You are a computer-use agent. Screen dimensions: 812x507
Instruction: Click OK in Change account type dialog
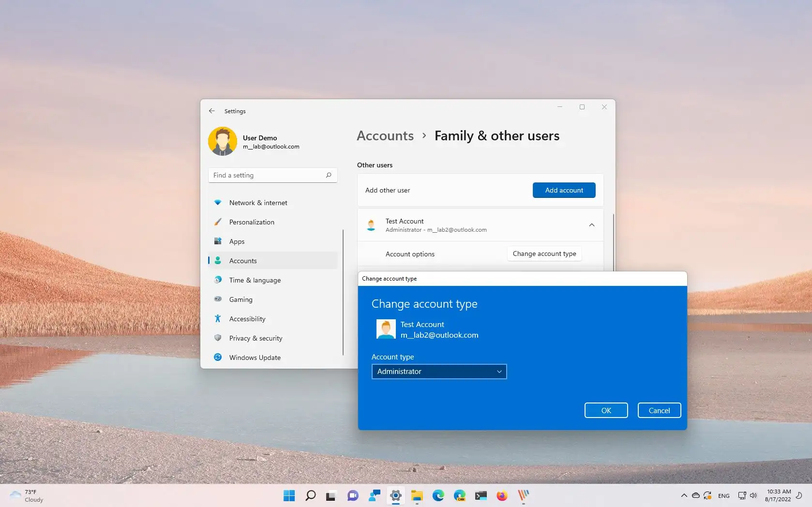(606, 410)
